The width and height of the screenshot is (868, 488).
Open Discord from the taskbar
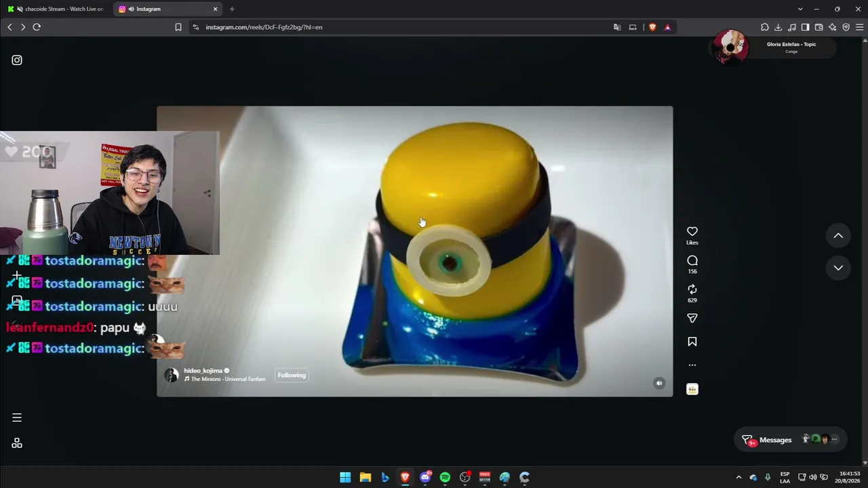coord(425,477)
